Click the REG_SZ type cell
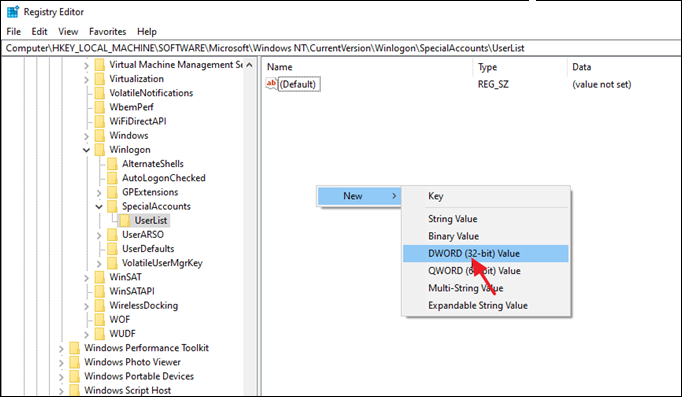The image size is (682, 397). click(493, 84)
